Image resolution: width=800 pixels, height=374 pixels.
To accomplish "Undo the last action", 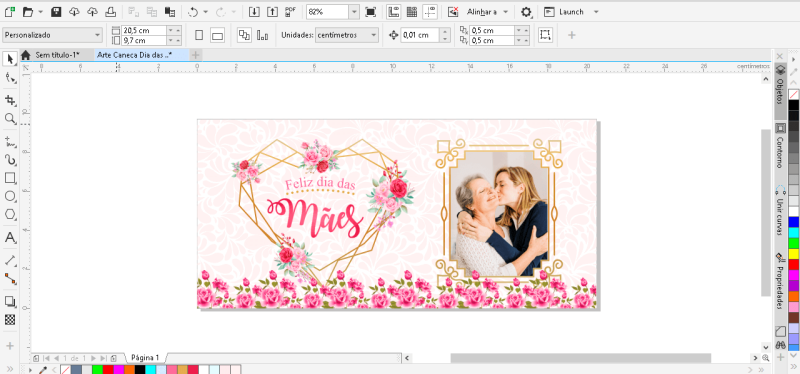I will [x=193, y=12].
